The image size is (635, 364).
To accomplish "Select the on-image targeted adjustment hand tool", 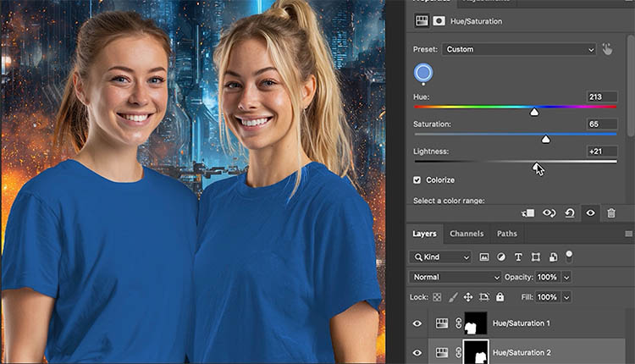I will coord(607,49).
